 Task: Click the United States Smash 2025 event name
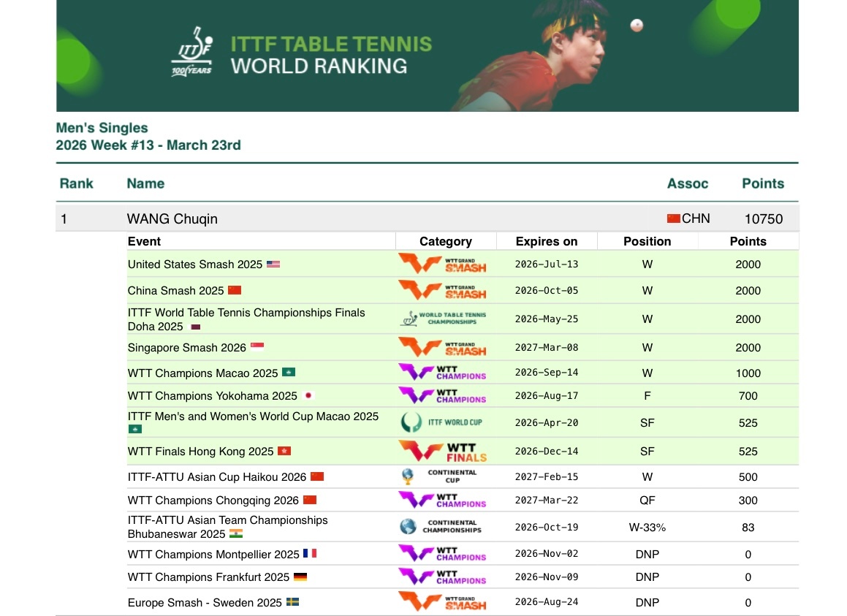(195, 265)
